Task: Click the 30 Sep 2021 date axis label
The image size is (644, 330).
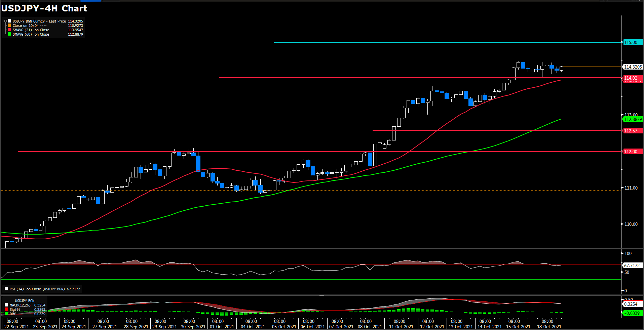Action: coord(193,327)
